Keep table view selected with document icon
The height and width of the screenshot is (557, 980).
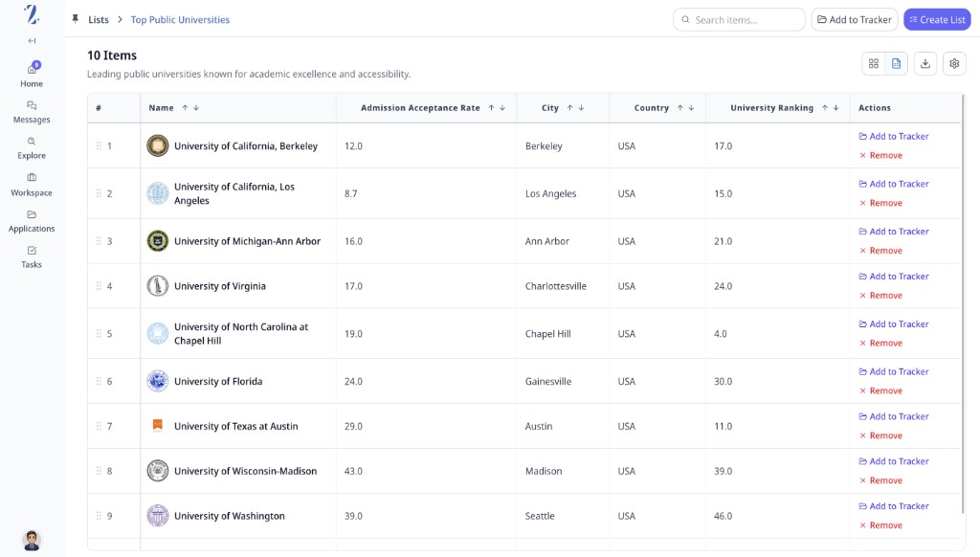(897, 63)
